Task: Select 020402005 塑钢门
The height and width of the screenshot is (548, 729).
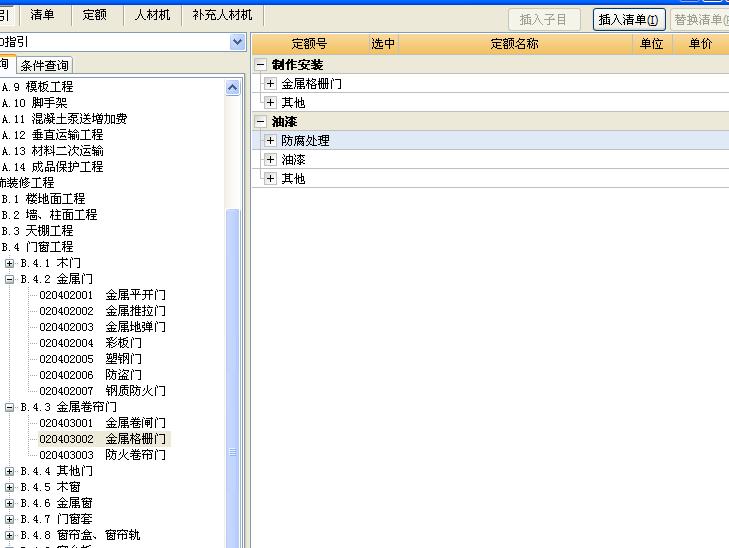Action: [90, 359]
